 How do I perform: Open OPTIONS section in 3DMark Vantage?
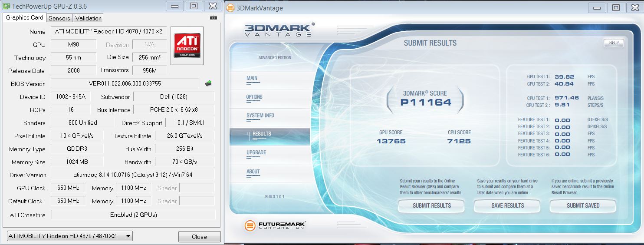tap(254, 97)
